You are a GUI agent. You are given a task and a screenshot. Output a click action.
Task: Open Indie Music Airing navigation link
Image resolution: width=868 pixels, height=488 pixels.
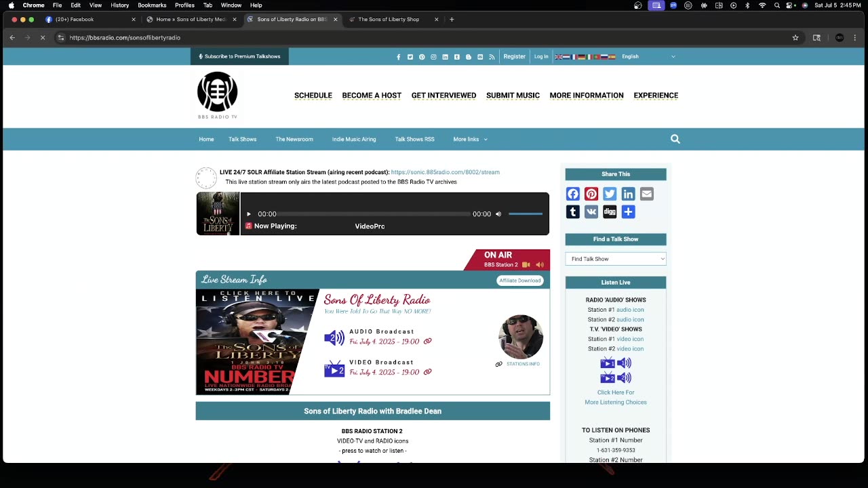[354, 140]
